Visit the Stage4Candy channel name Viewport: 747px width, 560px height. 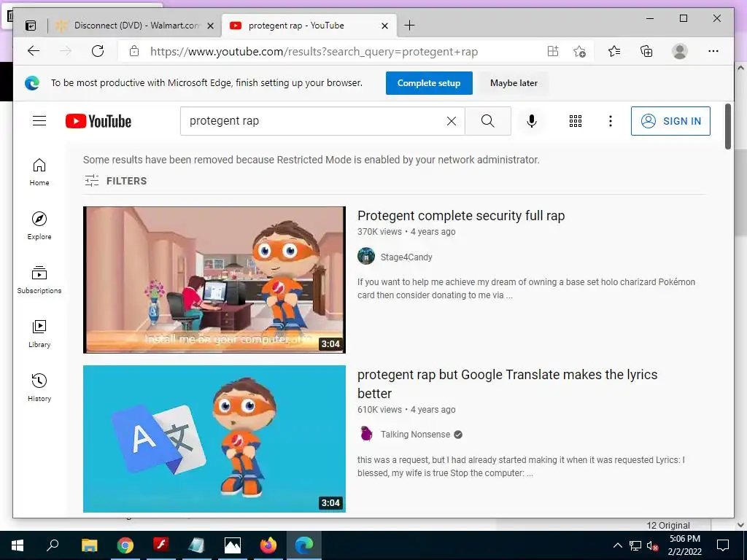[406, 257]
